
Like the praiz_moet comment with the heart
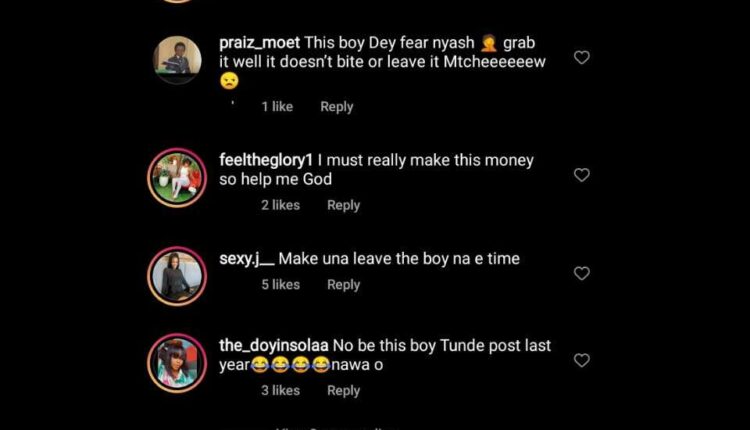581,58
